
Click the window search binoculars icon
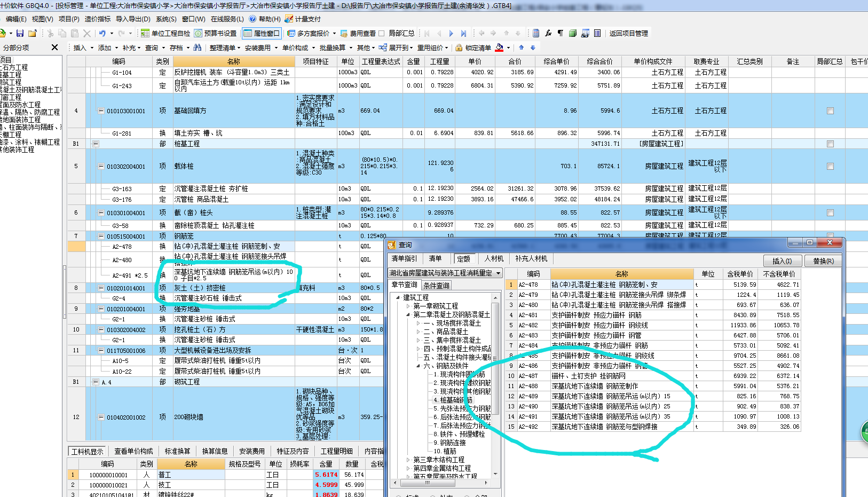coord(585,33)
